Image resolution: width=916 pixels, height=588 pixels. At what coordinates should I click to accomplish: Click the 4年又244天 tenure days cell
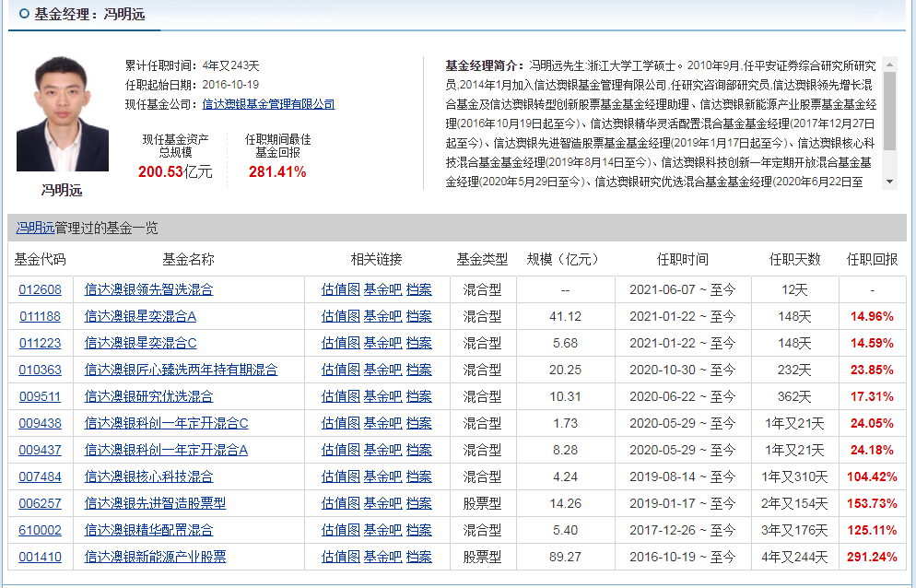click(x=794, y=557)
